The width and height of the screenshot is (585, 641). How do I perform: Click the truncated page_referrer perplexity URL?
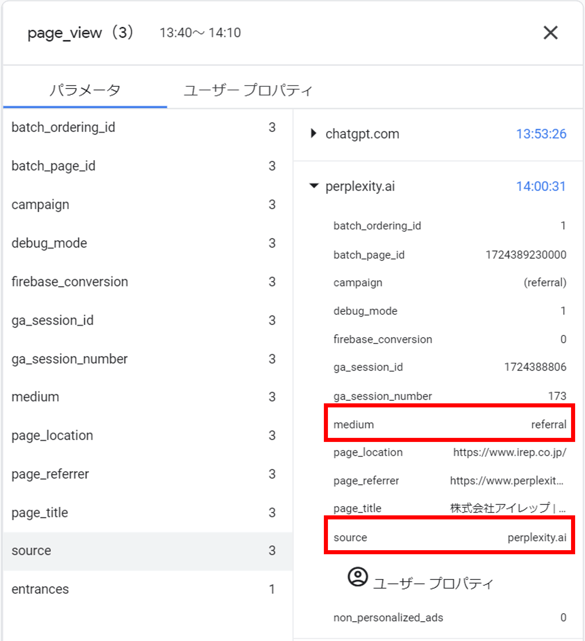pyautogui.click(x=507, y=481)
